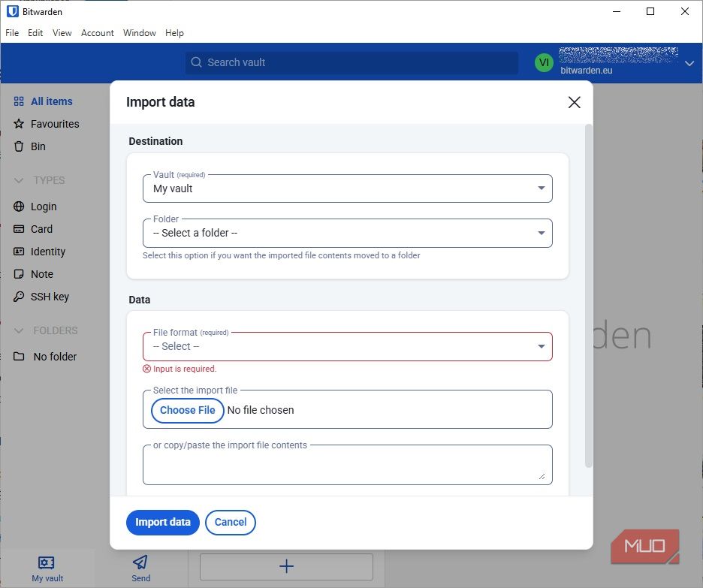Click the VI account avatar
This screenshot has width=703, height=588.
pyautogui.click(x=544, y=62)
